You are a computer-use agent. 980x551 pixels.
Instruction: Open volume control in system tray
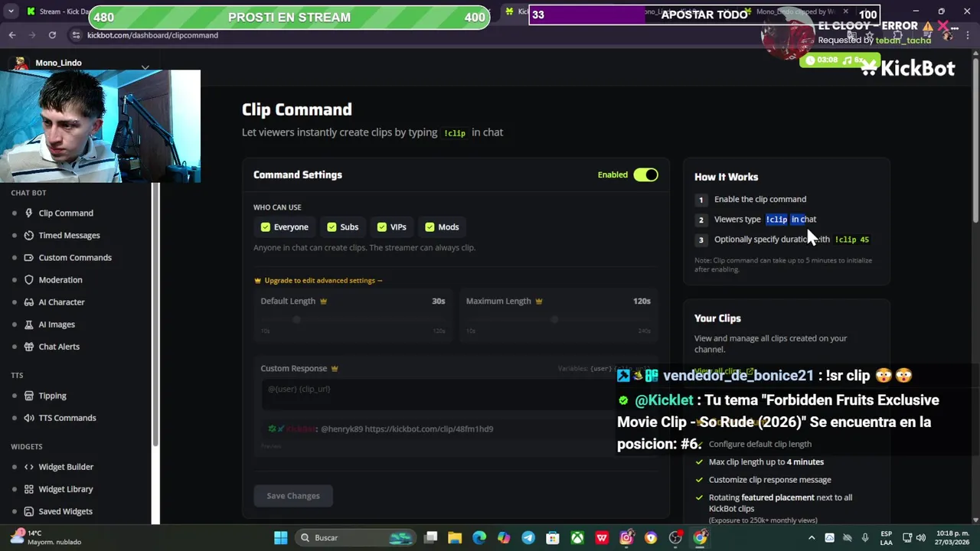pos(920,537)
